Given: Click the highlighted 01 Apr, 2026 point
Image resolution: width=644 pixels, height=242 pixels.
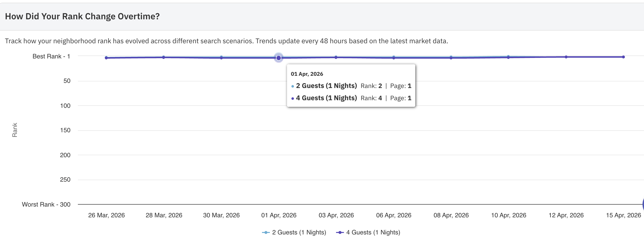Looking at the screenshot, I should 278,58.
